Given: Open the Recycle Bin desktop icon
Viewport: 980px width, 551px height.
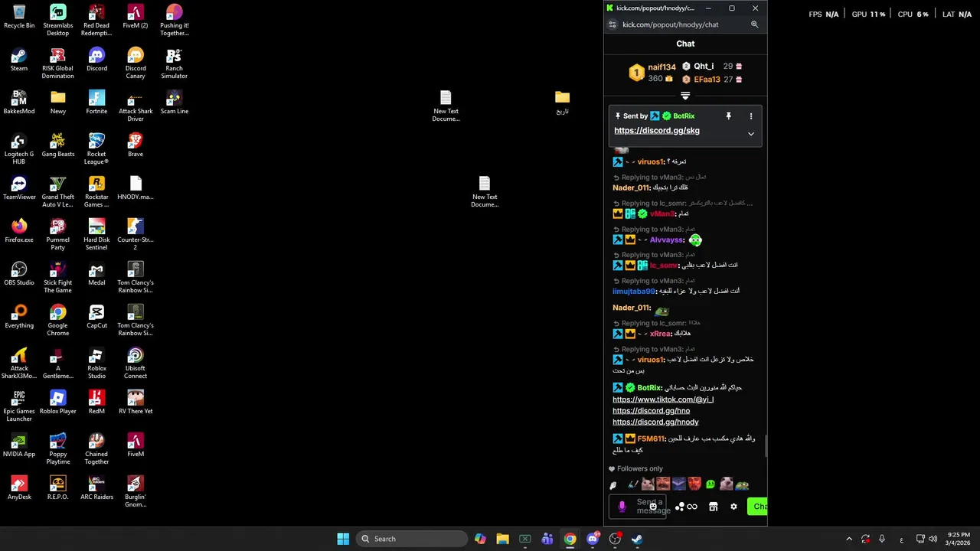Looking at the screenshot, I should pyautogui.click(x=19, y=17).
